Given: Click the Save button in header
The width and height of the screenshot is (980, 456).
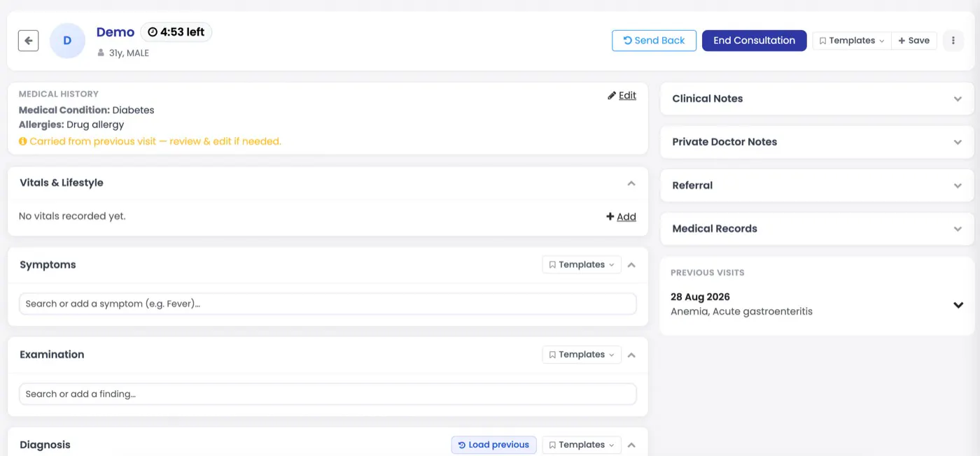Looking at the screenshot, I should pyautogui.click(x=913, y=41).
